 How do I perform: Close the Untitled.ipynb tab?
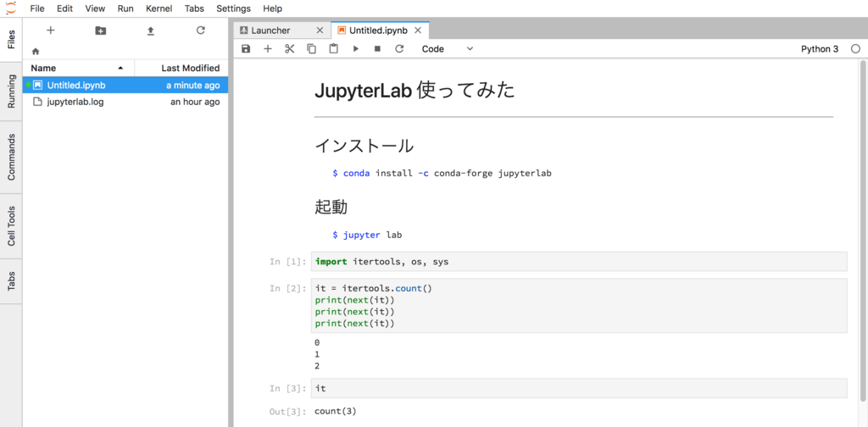418,30
